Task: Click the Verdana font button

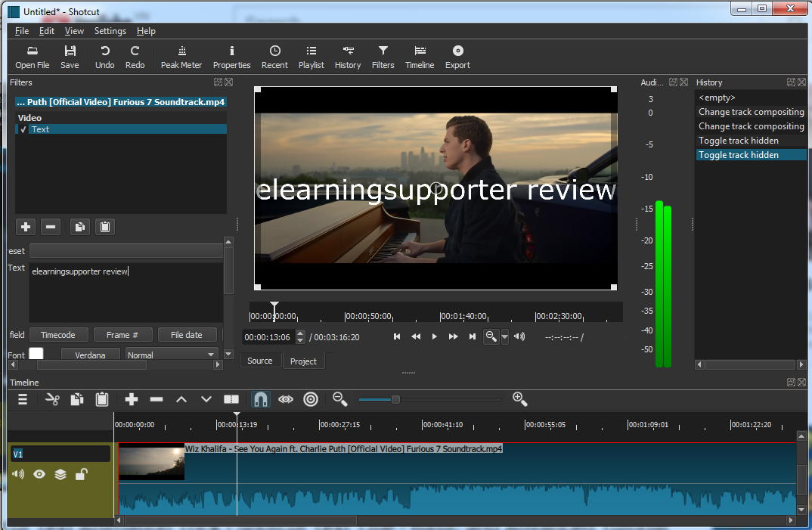Action: [x=90, y=355]
